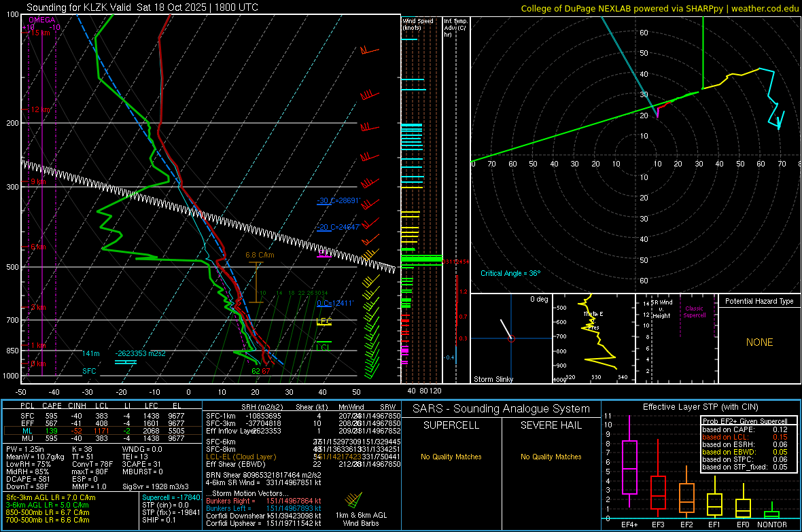Click the yellow NONE hazard type
The width and height of the screenshot is (802, 532).
pos(759,342)
